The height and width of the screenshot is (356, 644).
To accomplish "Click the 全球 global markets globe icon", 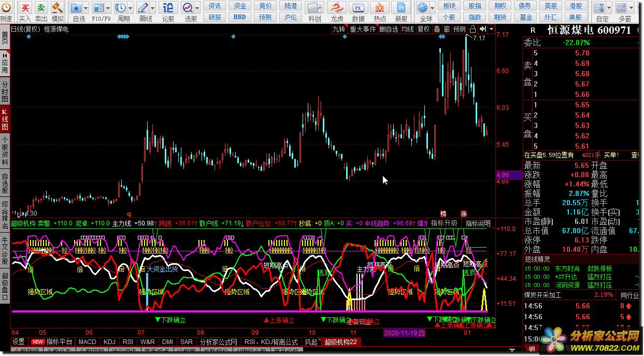I will coord(422,8).
